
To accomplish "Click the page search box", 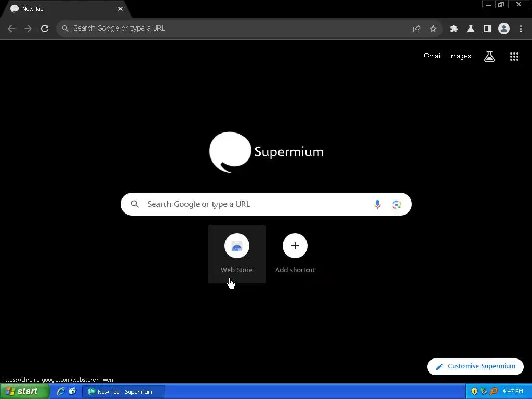I will click(x=266, y=204).
